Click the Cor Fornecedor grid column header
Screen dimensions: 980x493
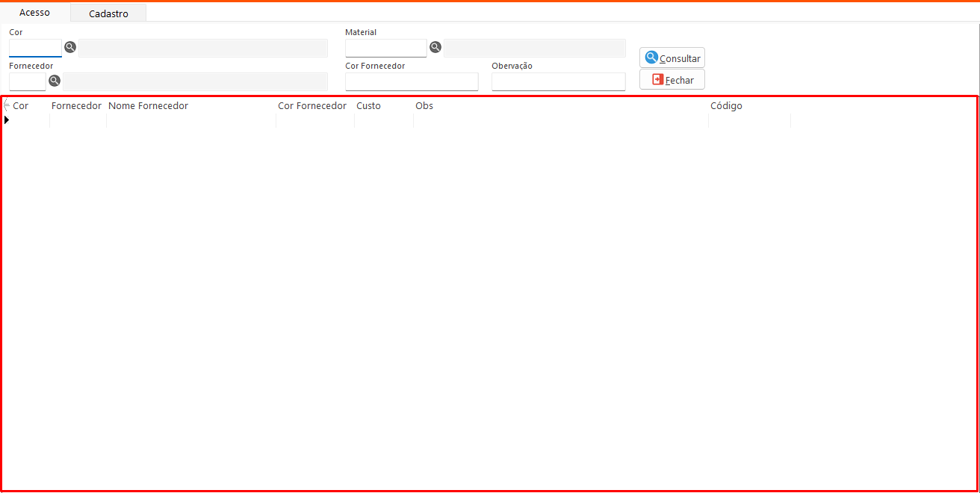point(312,106)
